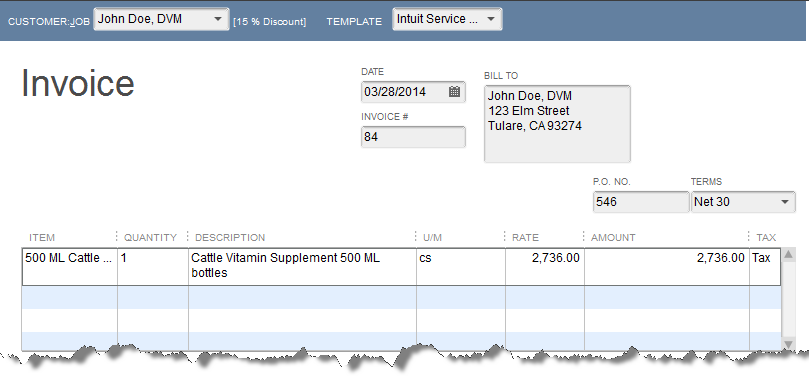Edit the Bill To address box
Screen dimensions: 809x376
click(x=557, y=124)
